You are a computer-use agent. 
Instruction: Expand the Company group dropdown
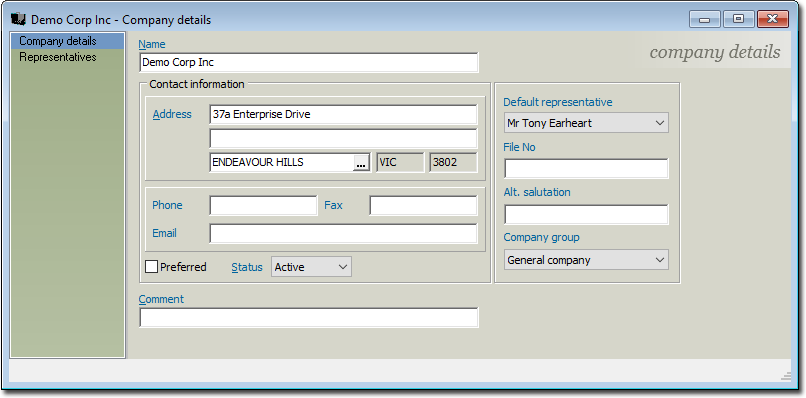(586, 260)
